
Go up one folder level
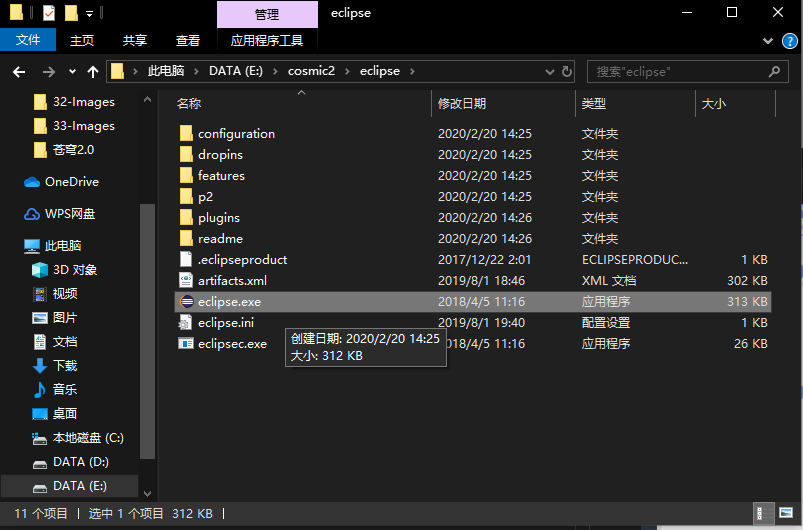[x=93, y=72]
